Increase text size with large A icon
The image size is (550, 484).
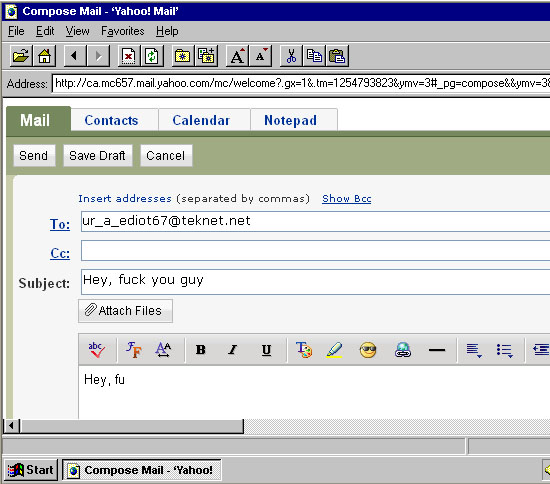click(x=237, y=56)
